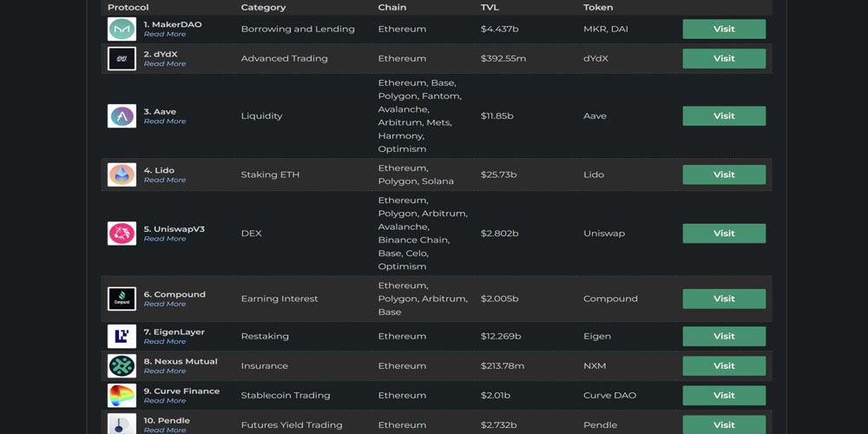
Task: Click the Nexus Mutual logo icon
Action: pos(122,366)
